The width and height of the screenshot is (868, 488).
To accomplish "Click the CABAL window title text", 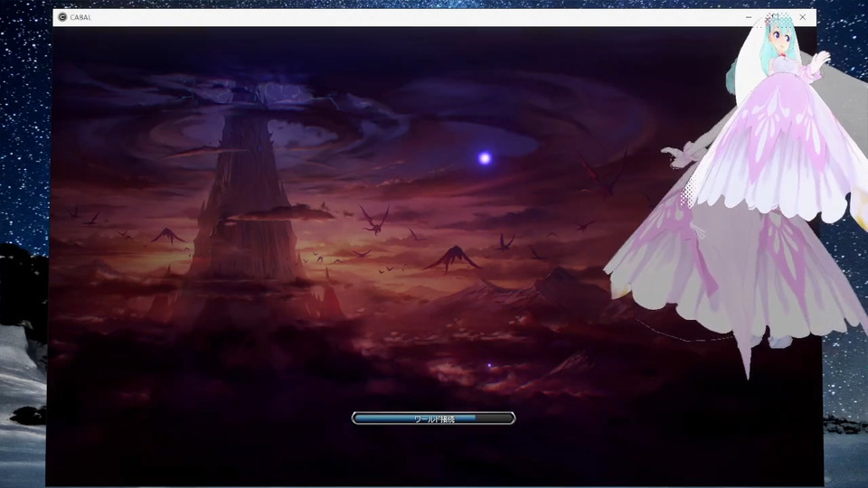I will 80,17.
